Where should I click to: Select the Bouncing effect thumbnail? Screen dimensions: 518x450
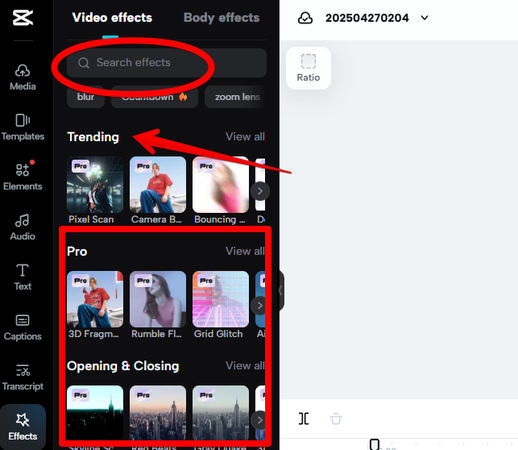[x=220, y=185]
